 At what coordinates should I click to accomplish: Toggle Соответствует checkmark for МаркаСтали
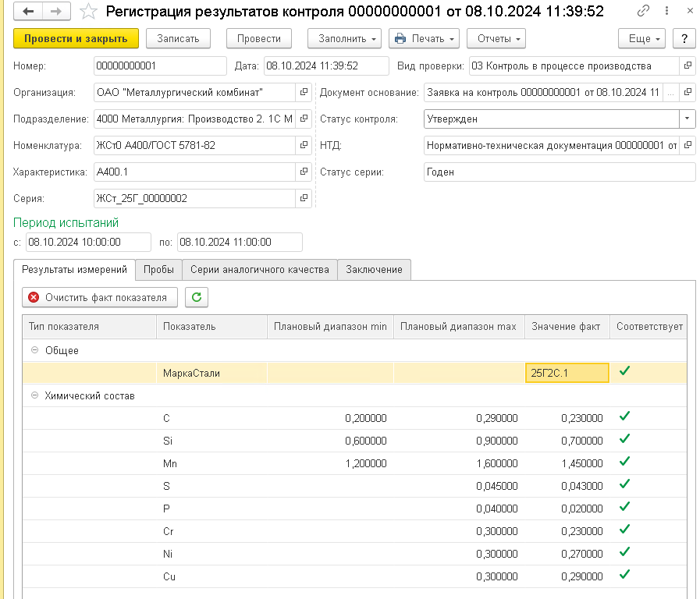pyautogui.click(x=624, y=372)
